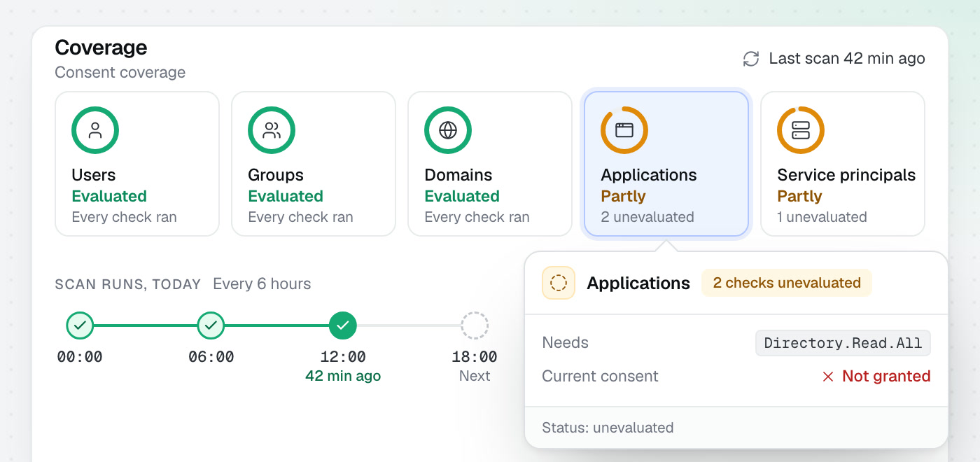Click the Users coverage ring icon
The width and height of the screenshot is (980, 462).
(95, 130)
